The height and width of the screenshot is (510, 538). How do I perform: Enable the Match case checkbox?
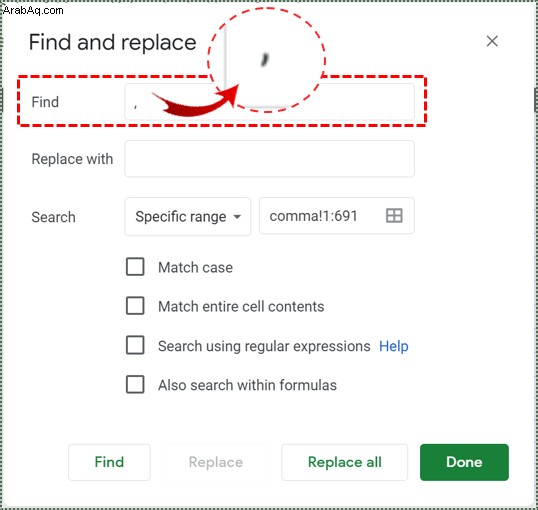click(x=135, y=267)
